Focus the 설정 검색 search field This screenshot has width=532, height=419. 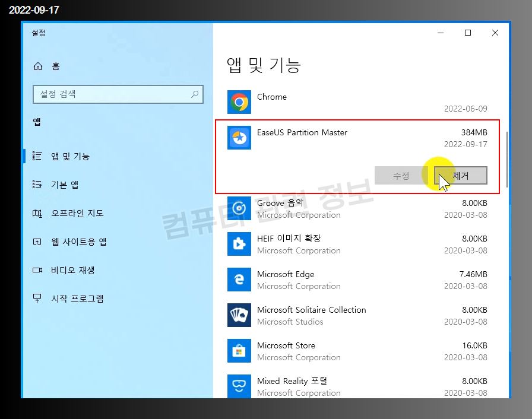click(x=118, y=94)
